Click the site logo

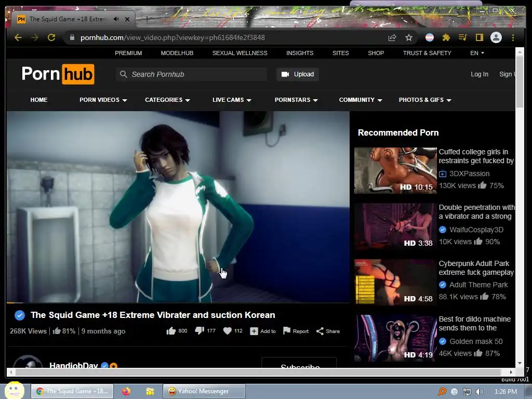tap(58, 74)
